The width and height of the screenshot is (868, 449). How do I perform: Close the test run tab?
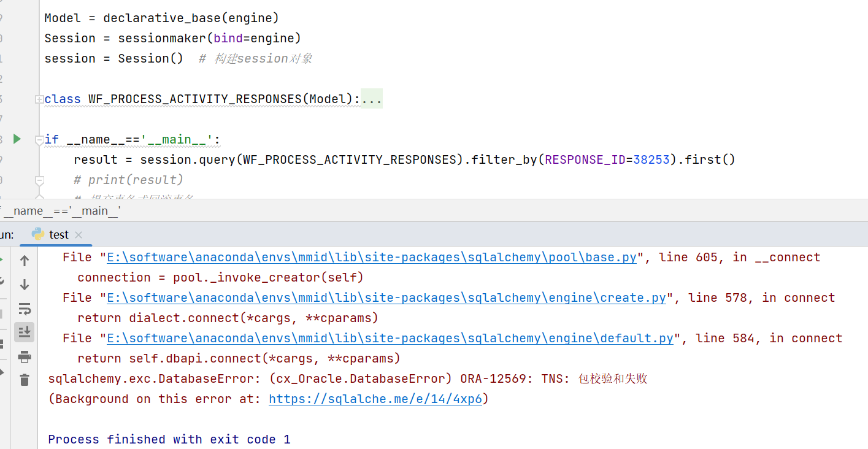click(77, 234)
